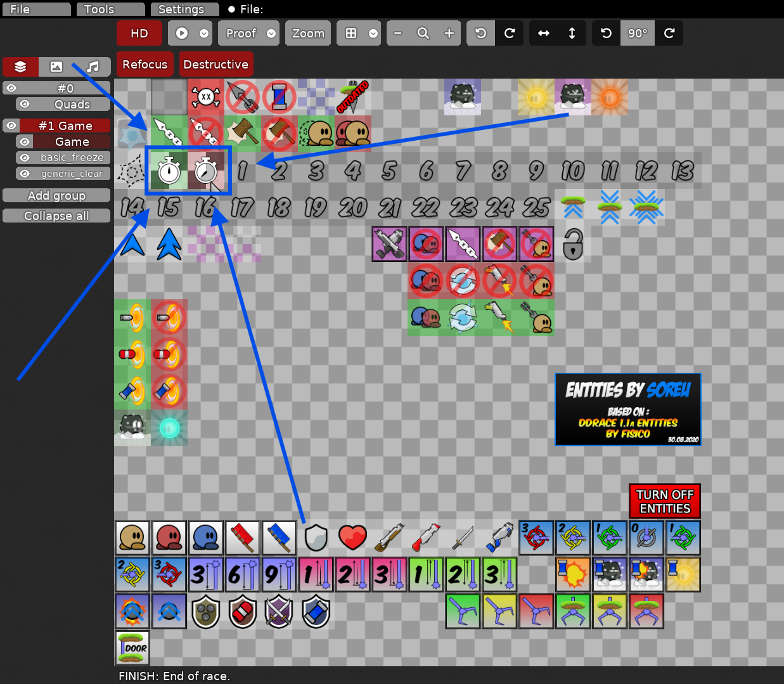Select the Quads layer
Viewport: 784px width, 684px height.
click(72, 104)
